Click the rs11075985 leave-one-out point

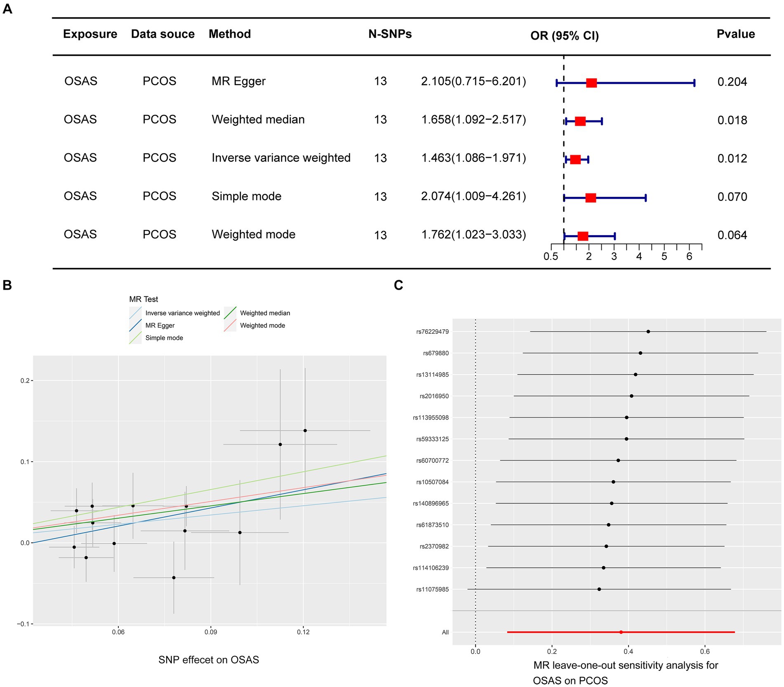click(x=599, y=589)
